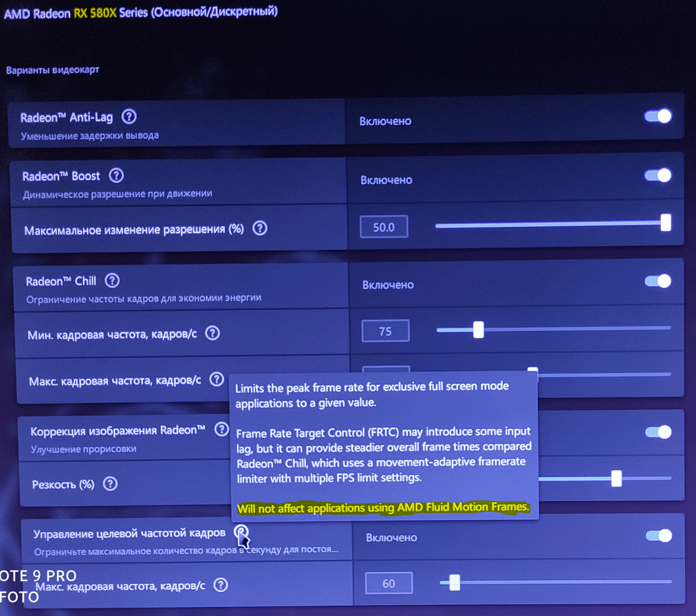The image size is (696, 616).
Task: Show help for Максимальное изменение разрешения (%)
Action: tap(260, 228)
